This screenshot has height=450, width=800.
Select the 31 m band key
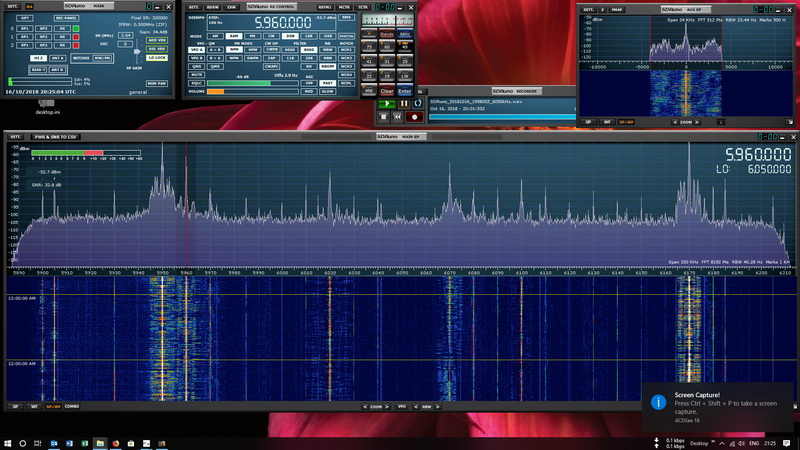[x=387, y=61]
